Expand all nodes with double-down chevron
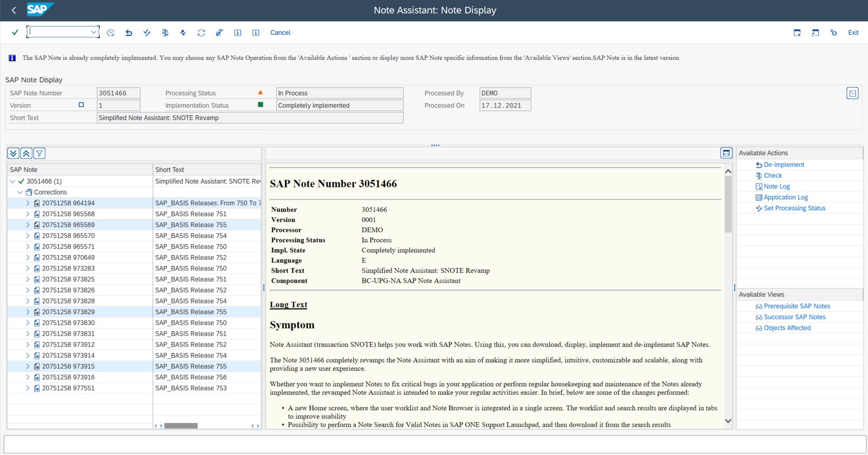The image size is (868, 455). 13,153
